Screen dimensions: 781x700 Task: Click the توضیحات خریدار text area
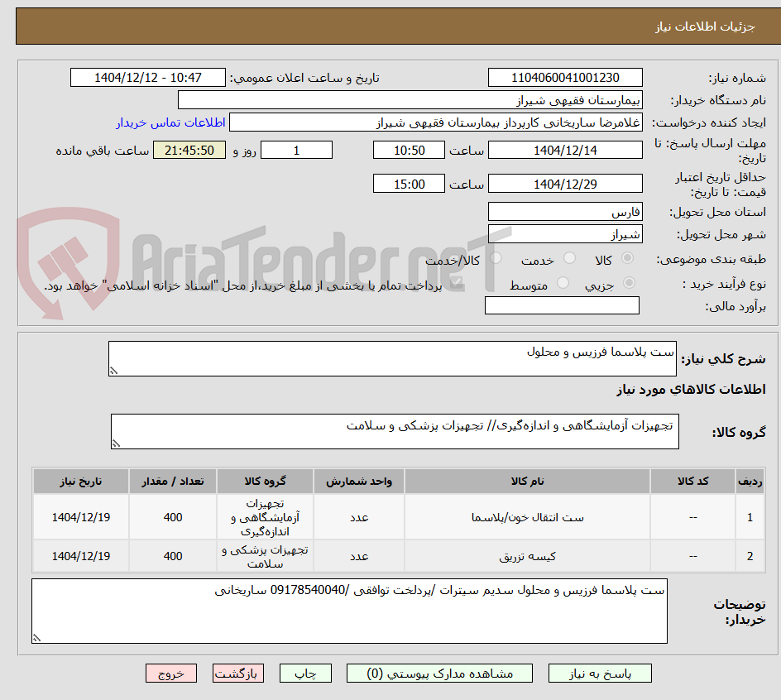point(350,611)
